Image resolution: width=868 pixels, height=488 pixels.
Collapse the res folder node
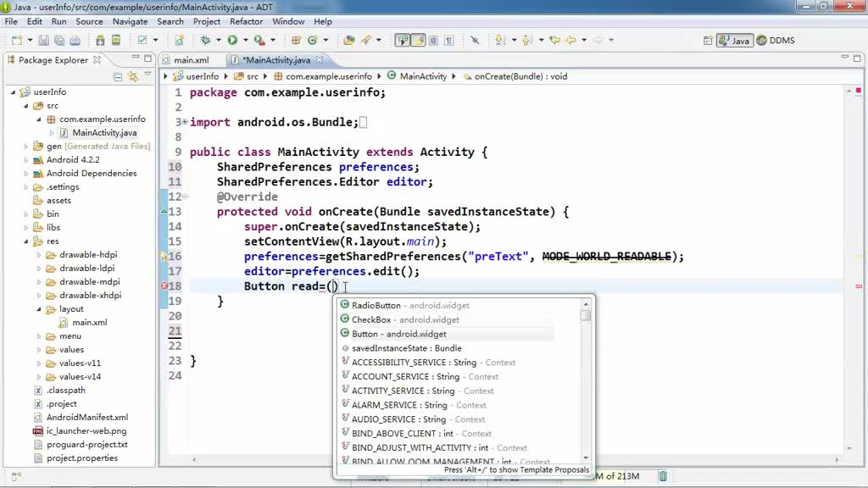pyautogui.click(x=25, y=241)
